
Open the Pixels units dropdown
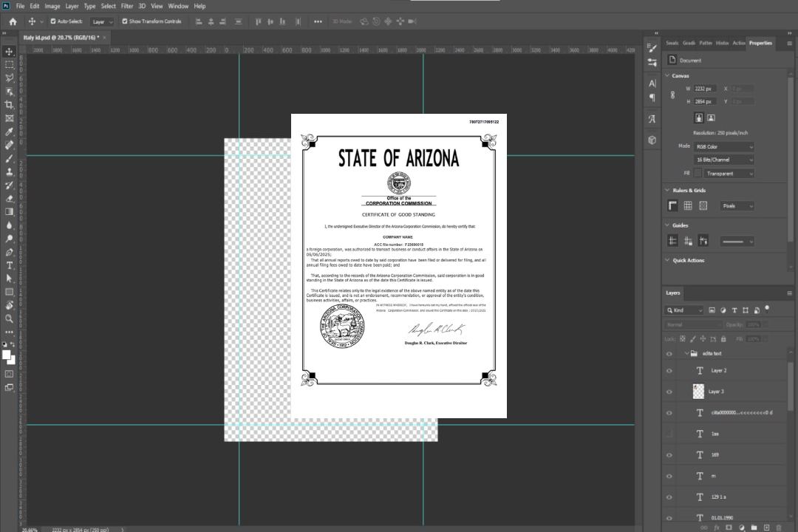737,205
